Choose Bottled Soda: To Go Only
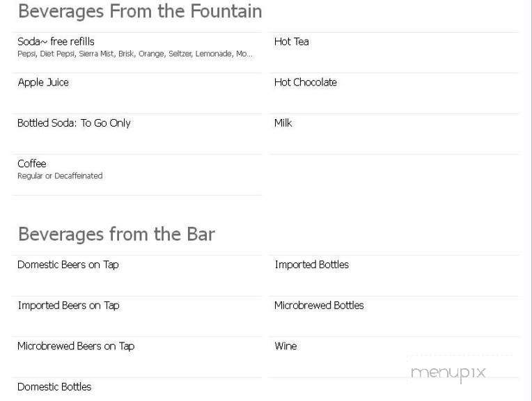This screenshot has width=532, height=401. click(74, 123)
